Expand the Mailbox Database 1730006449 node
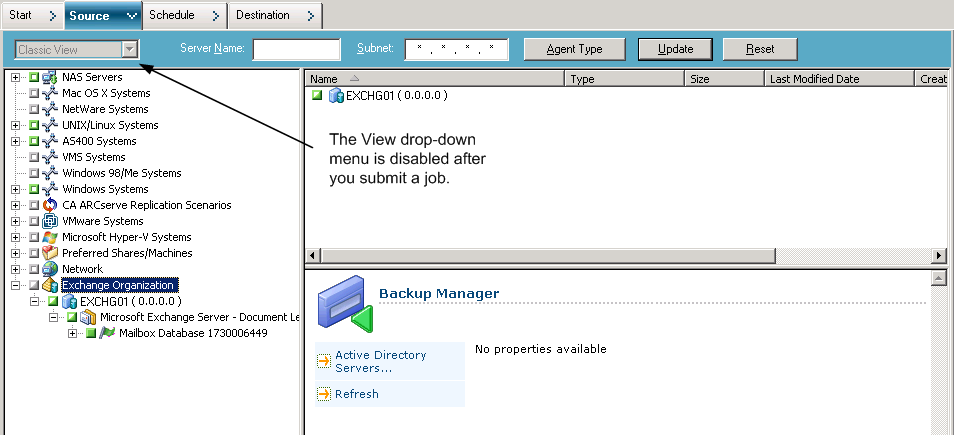954x435 pixels. [x=72, y=333]
